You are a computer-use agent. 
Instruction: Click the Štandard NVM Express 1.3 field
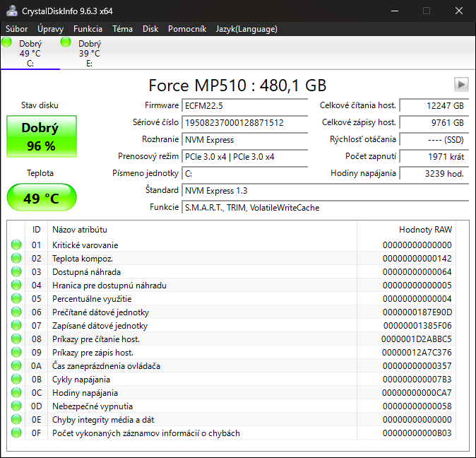326,191
